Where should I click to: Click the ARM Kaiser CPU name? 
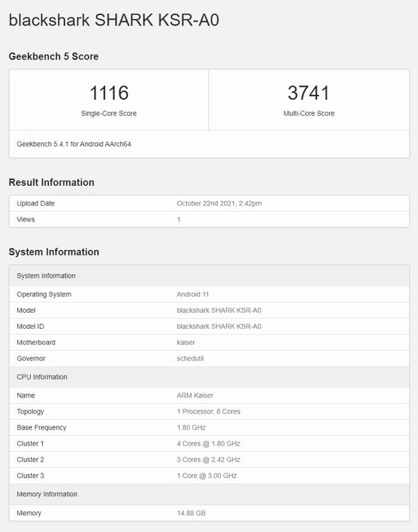point(195,395)
